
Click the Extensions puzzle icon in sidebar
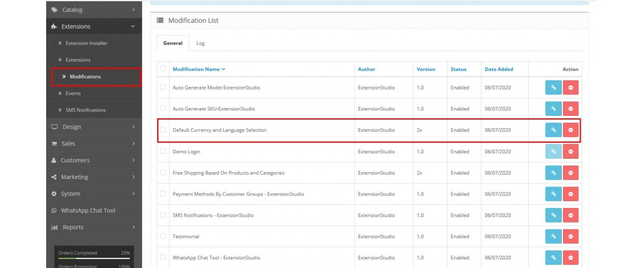54,26
